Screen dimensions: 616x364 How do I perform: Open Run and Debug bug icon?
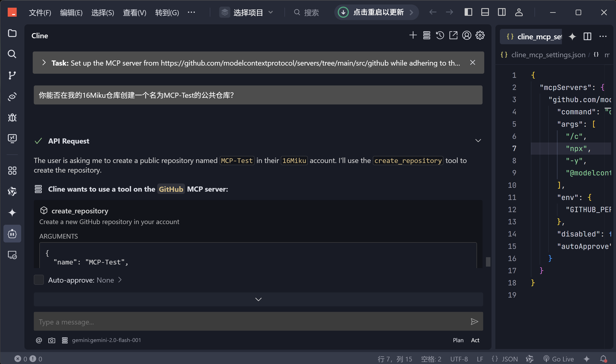click(x=12, y=118)
